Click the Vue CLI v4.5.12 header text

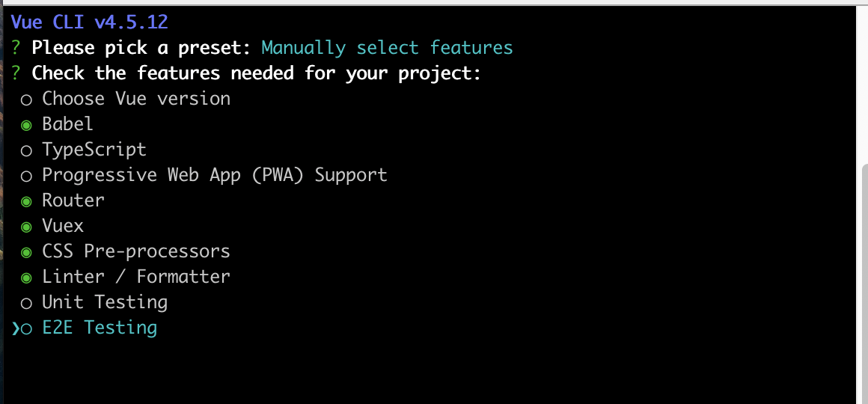[89, 22]
